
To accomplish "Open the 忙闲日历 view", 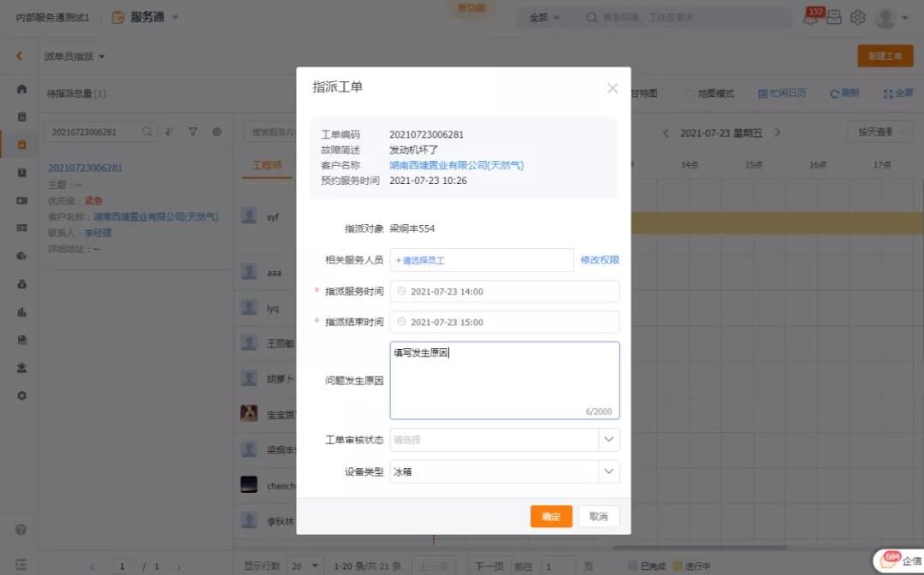I will pyautogui.click(x=782, y=93).
